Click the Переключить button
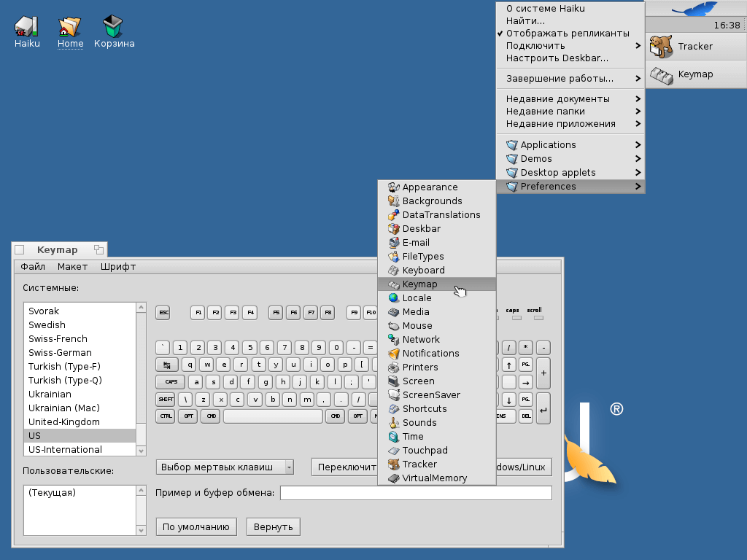 point(344,467)
